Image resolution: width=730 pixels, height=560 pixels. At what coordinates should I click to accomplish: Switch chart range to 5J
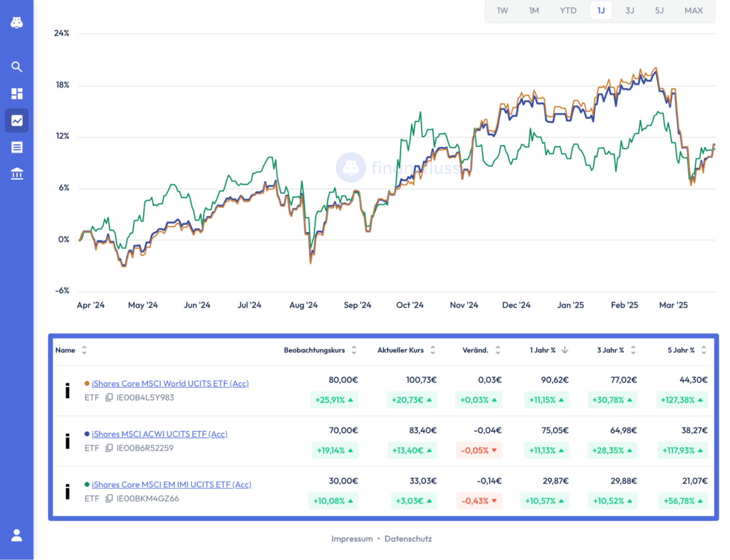pos(659,10)
